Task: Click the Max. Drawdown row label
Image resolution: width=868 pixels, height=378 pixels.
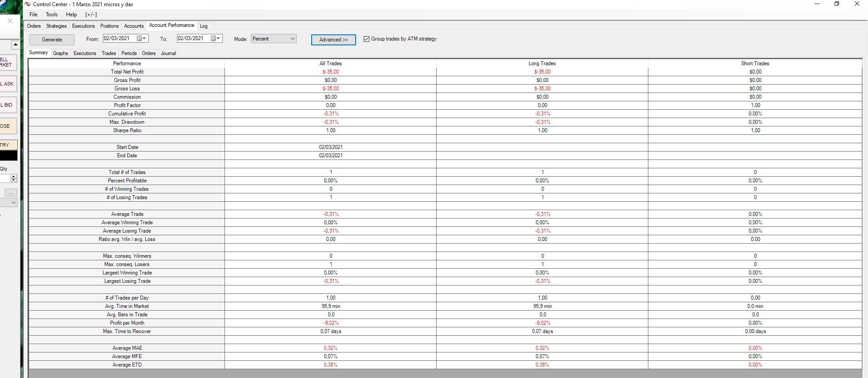Action: [x=127, y=122]
